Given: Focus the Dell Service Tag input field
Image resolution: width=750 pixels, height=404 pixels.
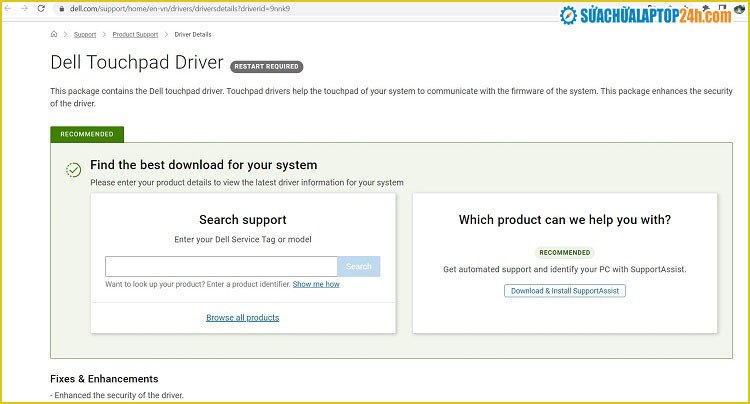Looking at the screenshot, I should (221, 266).
